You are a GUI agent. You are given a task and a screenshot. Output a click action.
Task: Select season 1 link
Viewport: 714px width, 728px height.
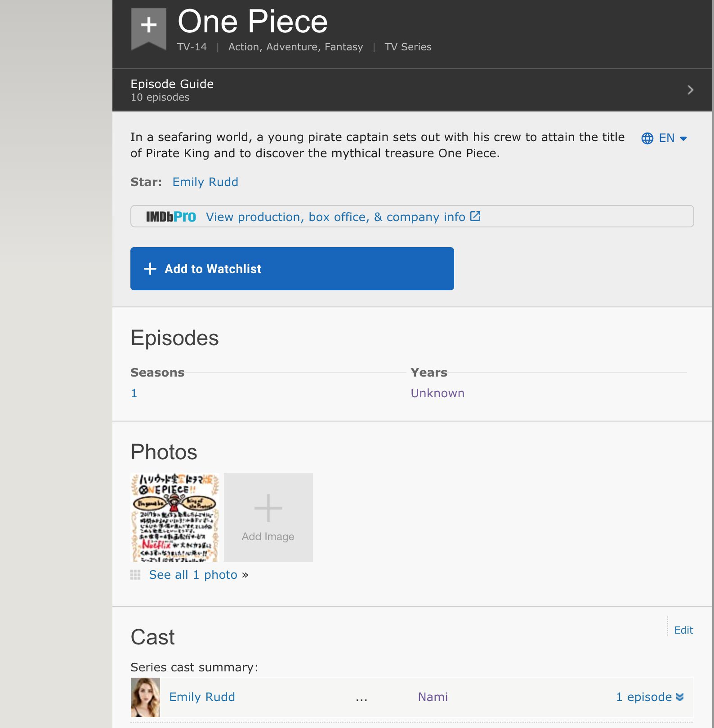134,393
